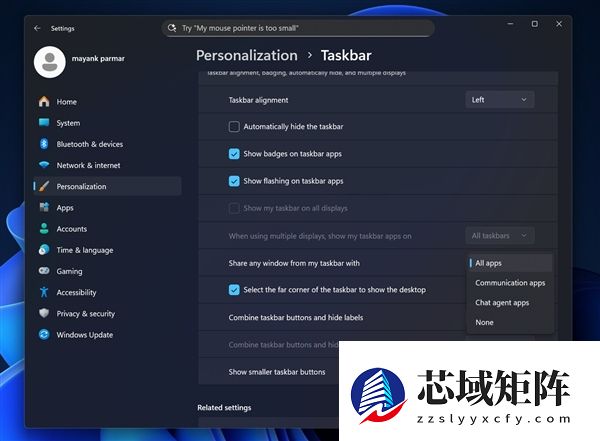This screenshot has height=441, width=600.
Task: Click the Accessibility figure icon
Action: coord(44,292)
